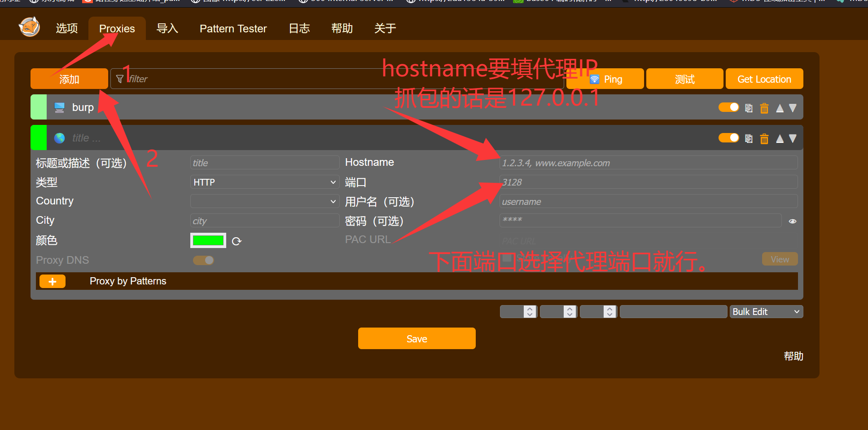Click the bright green untitled proxy color bar
The height and width of the screenshot is (430, 868).
(39, 137)
